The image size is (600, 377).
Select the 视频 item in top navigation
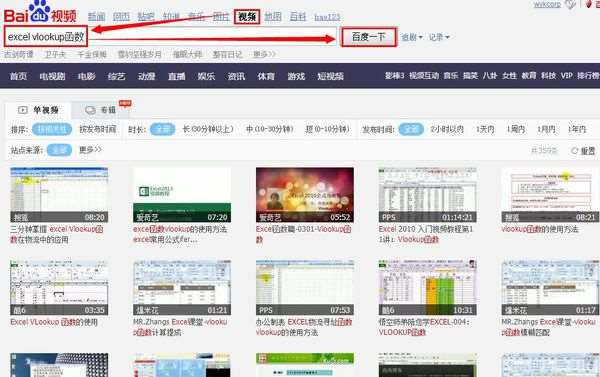click(247, 16)
